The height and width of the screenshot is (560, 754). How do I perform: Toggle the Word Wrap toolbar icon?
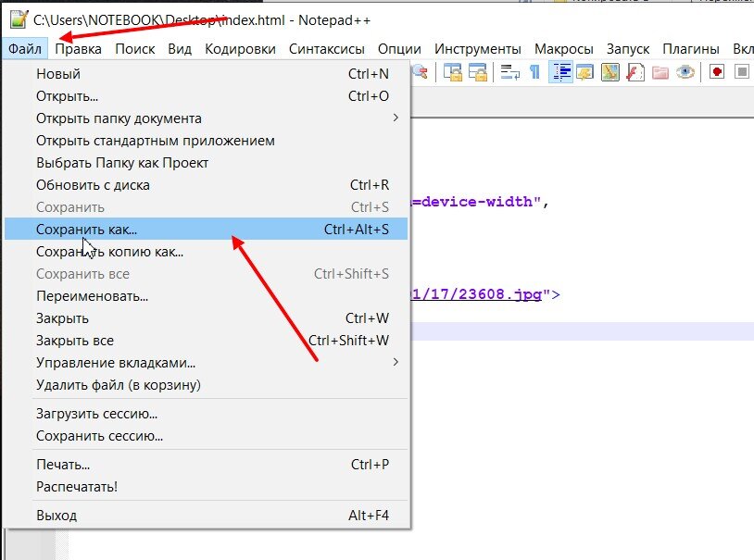coord(509,72)
